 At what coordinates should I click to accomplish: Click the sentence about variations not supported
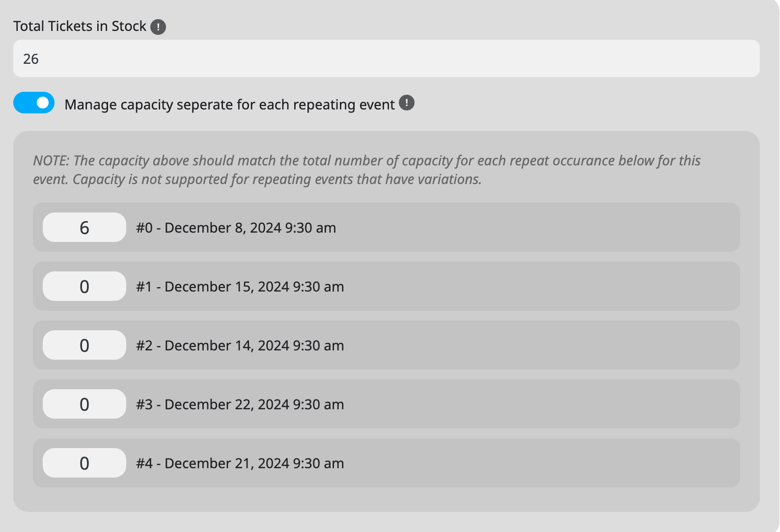point(277,180)
